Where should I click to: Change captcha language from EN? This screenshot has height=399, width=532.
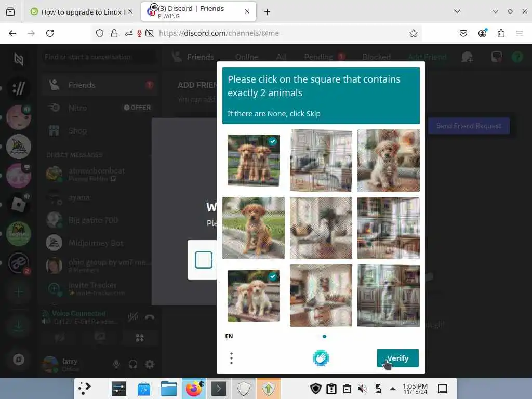pos(229,336)
